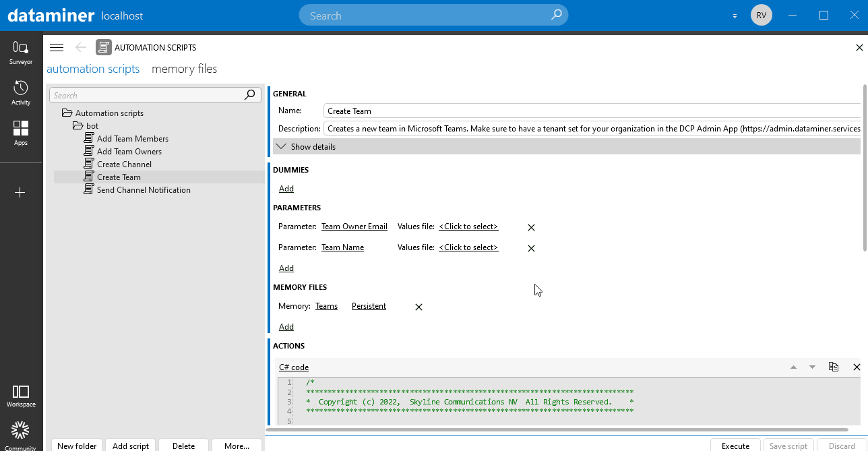Close the Automation Scripts card with X

[859, 47]
